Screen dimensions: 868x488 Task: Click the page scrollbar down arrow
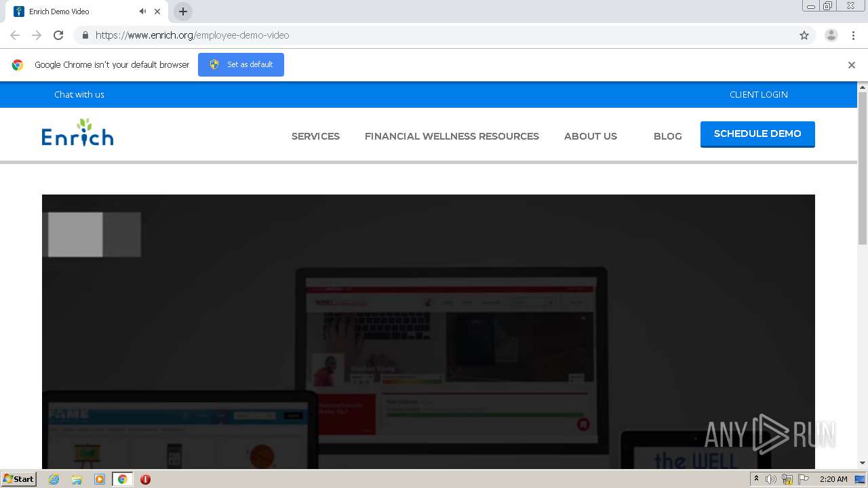coord(863,463)
